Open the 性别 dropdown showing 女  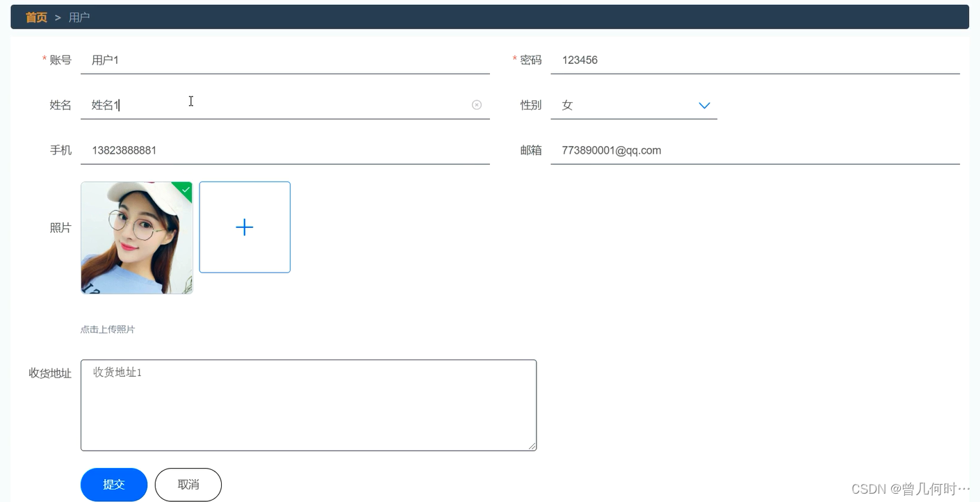[x=634, y=105]
